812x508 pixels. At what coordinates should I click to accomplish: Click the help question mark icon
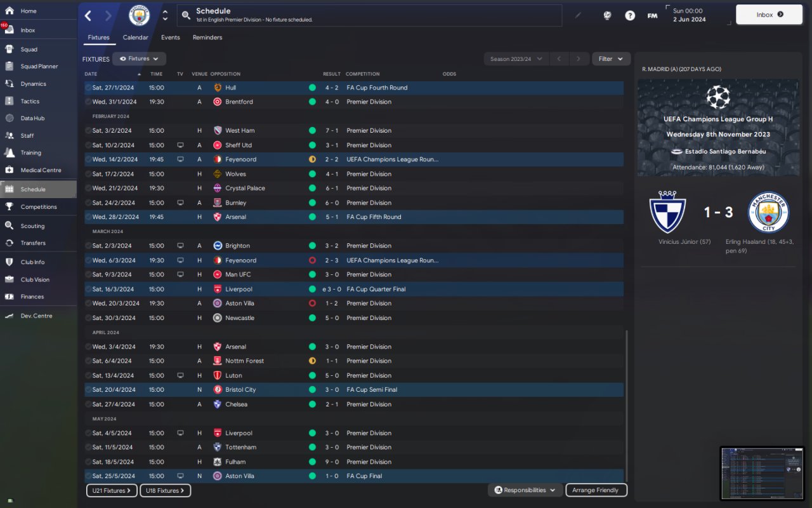(630, 15)
